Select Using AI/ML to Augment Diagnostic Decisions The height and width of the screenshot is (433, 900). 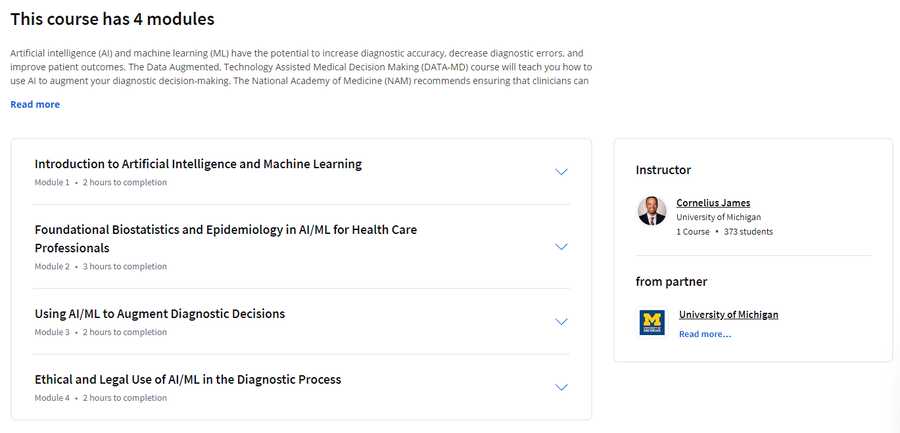click(160, 314)
